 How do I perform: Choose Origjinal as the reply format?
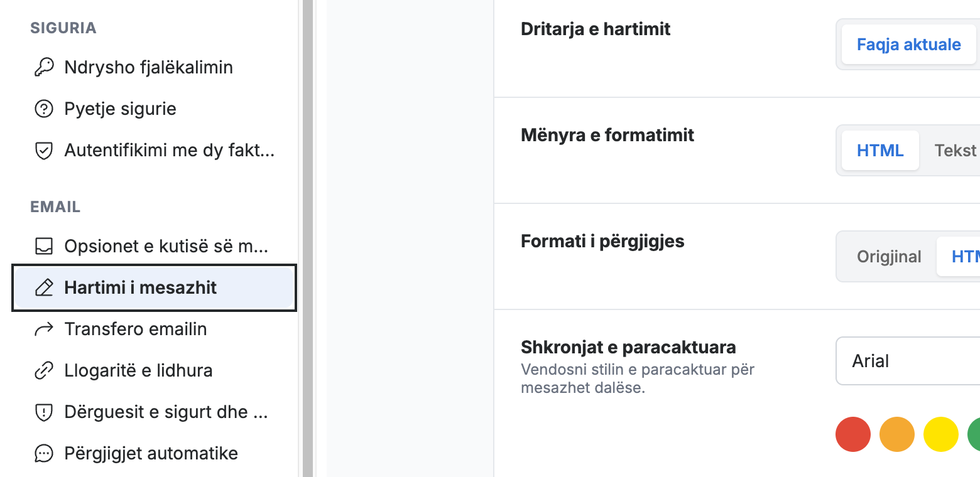(889, 257)
